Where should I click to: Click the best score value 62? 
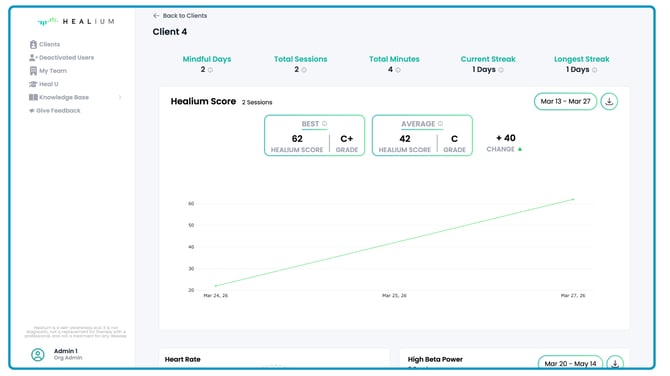pos(297,139)
